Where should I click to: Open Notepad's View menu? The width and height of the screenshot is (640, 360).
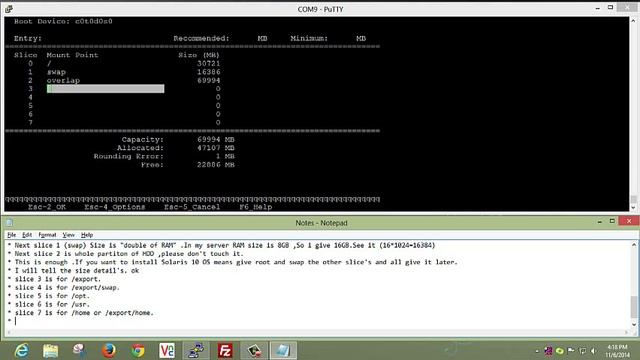69,235
